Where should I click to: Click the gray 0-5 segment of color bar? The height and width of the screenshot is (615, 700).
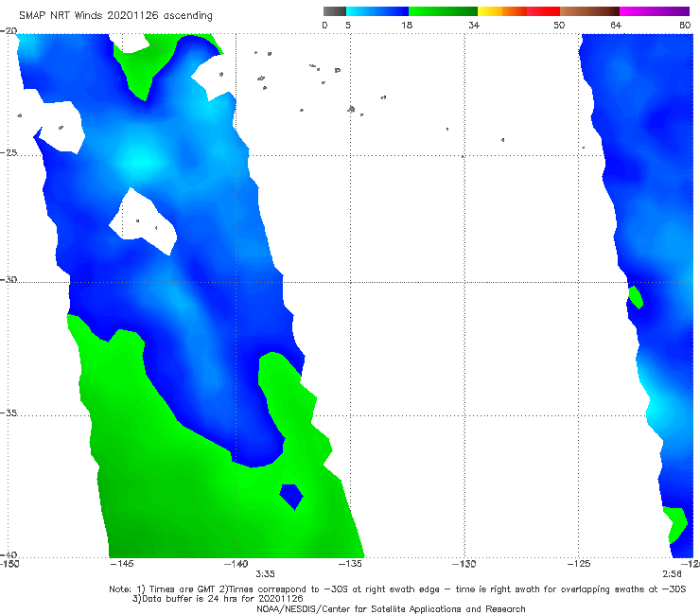coord(335,11)
